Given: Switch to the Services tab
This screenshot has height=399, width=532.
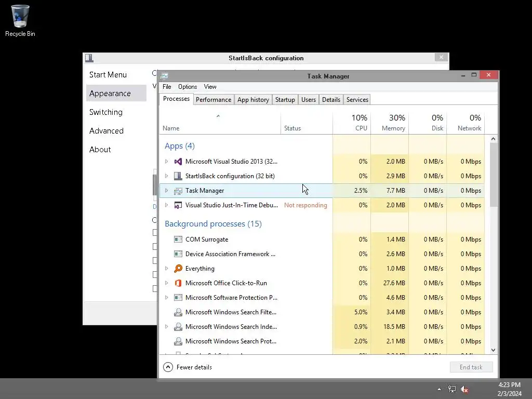Looking at the screenshot, I should pos(357,100).
